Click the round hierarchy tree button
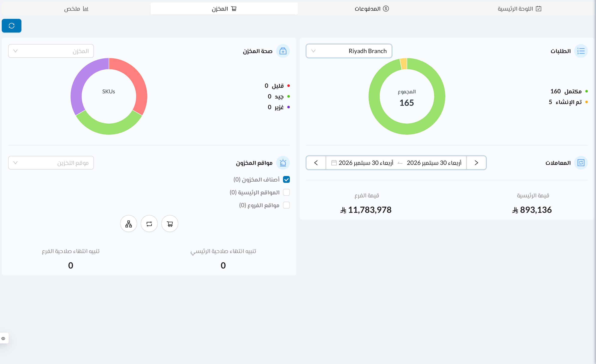 click(x=129, y=224)
